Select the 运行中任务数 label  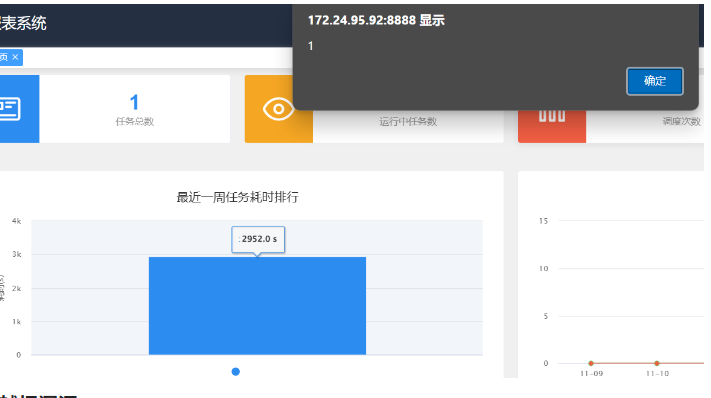(408, 121)
